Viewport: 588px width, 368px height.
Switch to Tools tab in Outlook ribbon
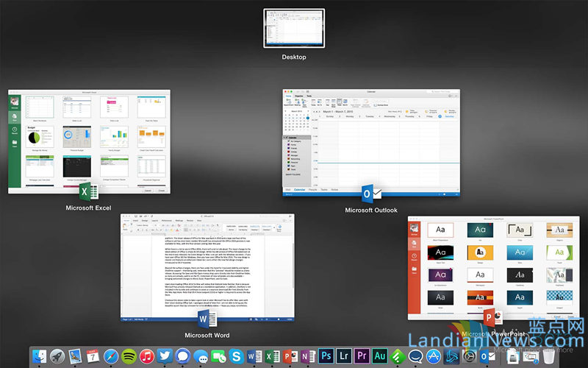[x=309, y=96]
